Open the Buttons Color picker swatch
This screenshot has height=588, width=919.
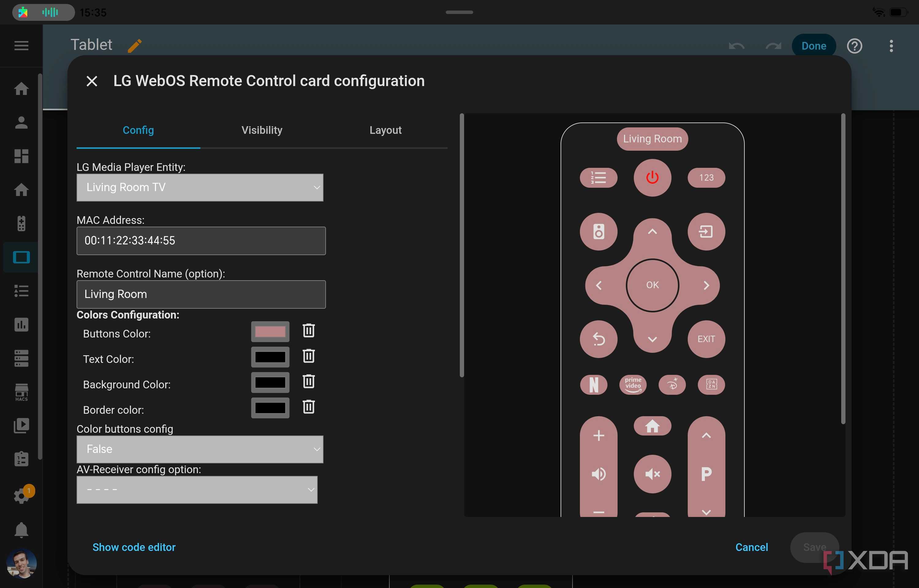point(270,331)
